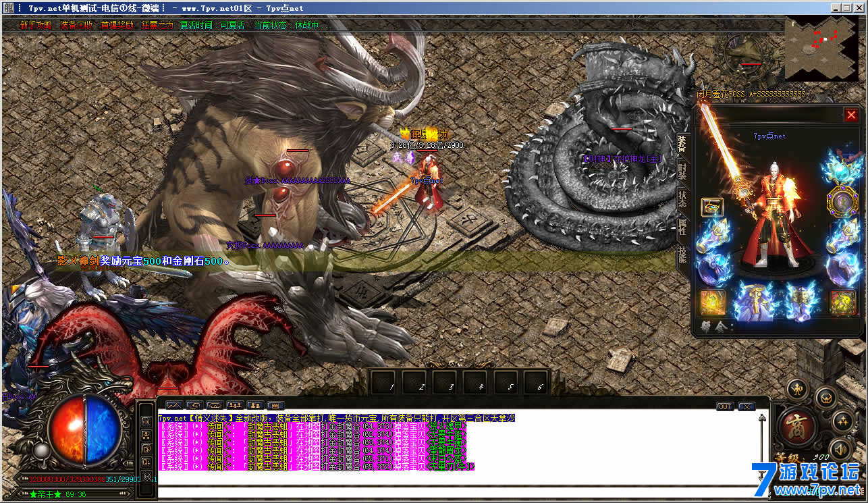Click the yellow 7pv.net announcement chat line

tap(336, 419)
